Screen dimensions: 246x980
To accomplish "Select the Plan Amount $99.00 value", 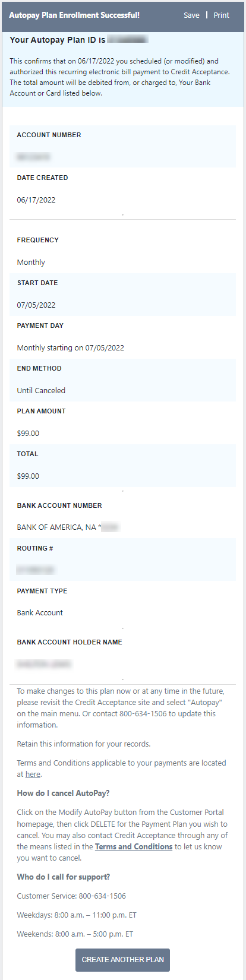I will (x=28, y=433).
